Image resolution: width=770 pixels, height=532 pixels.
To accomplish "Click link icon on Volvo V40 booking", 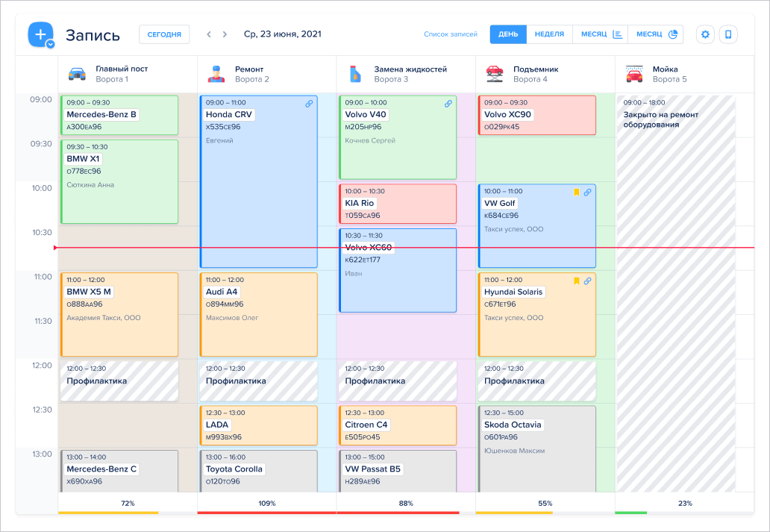I will pyautogui.click(x=448, y=104).
